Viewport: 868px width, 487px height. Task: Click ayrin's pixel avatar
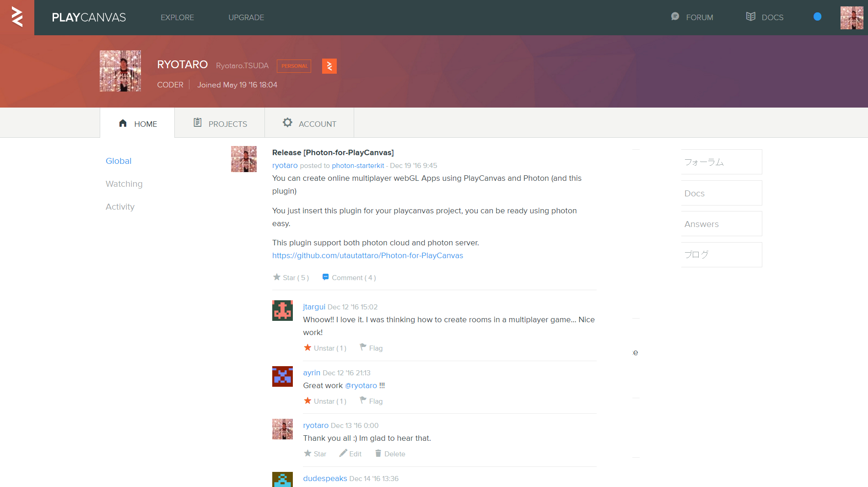click(x=282, y=376)
